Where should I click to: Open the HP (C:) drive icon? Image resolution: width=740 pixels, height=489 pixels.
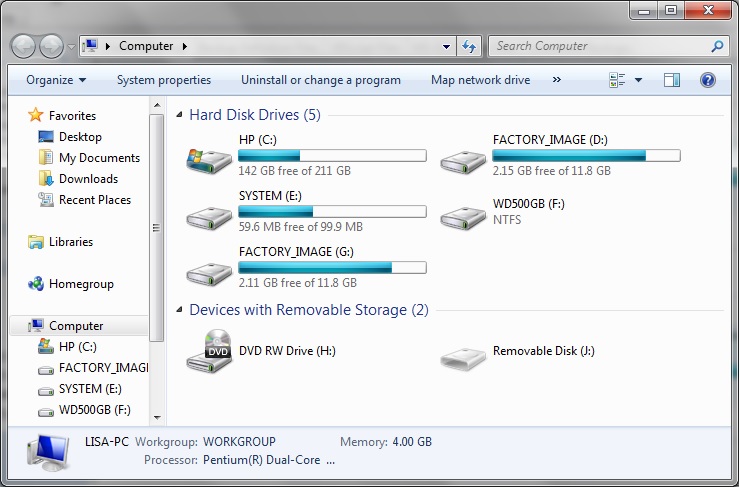[x=209, y=160]
